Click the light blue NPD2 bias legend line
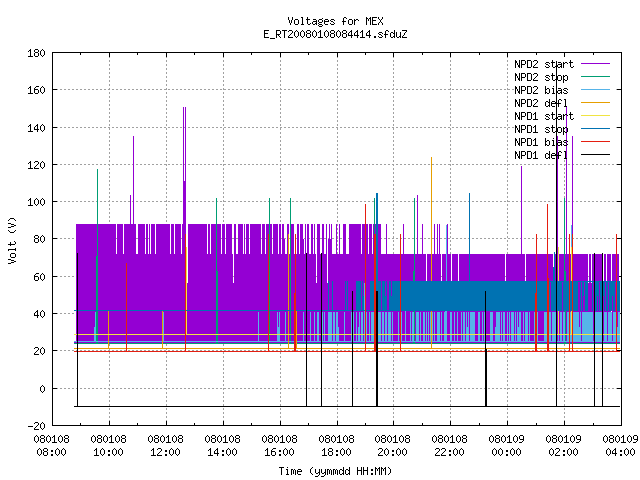 [x=595, y=89]
